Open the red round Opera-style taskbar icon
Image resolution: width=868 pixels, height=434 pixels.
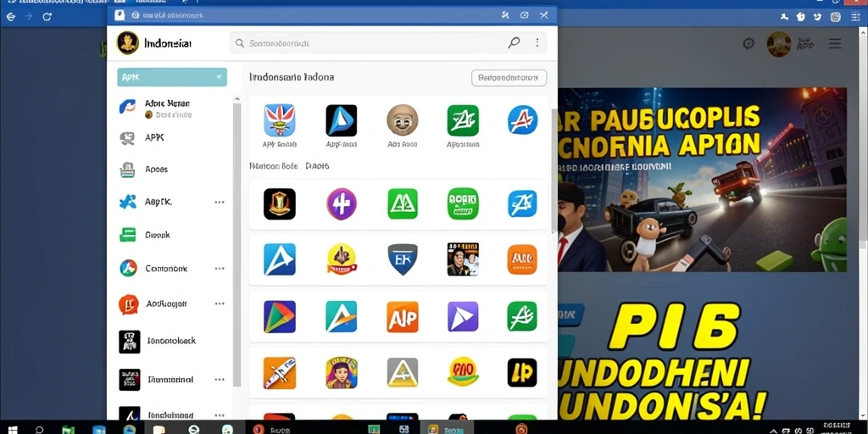coord(258,429)
